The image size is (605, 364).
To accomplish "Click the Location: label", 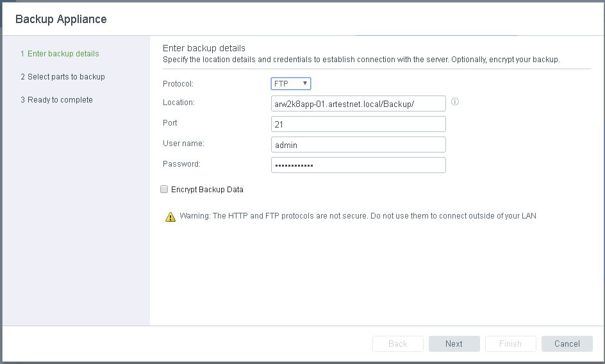I will pos(179,103).
